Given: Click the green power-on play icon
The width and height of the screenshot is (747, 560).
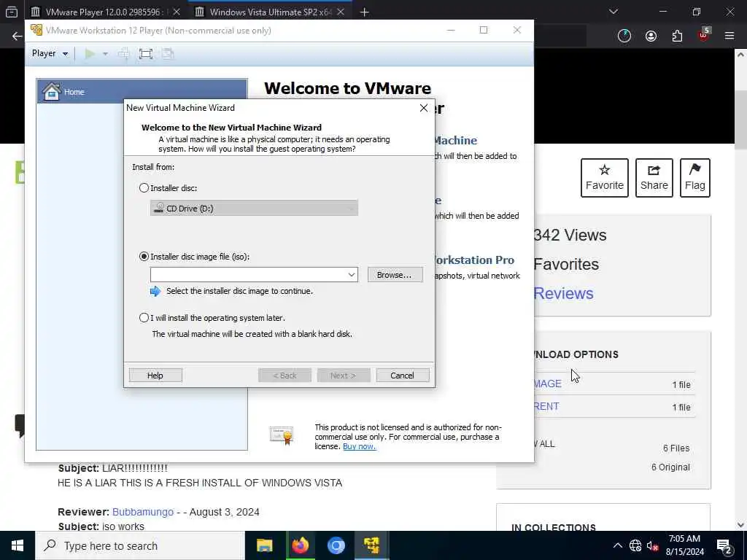Looking at the screenshot, I should pyautogui.click(x=90, y=54).
